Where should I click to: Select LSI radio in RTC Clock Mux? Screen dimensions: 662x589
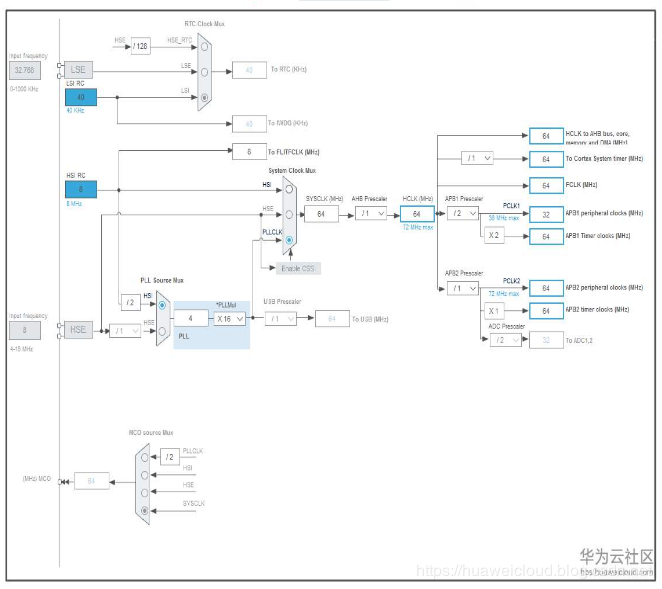tap(204, 98)
